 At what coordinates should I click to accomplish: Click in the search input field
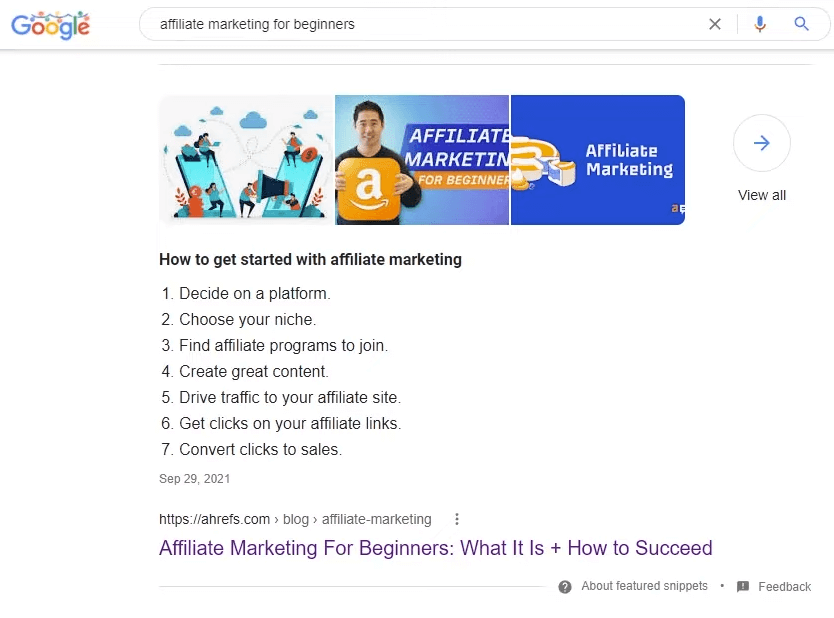tap(426, 24)
